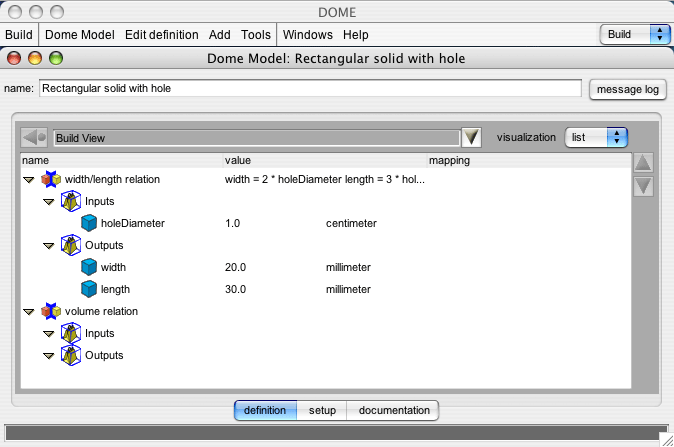The height and width of the screenshot is (447, 674).
Task: Switch to the documentation tab
Action: [x=394, y=410]
